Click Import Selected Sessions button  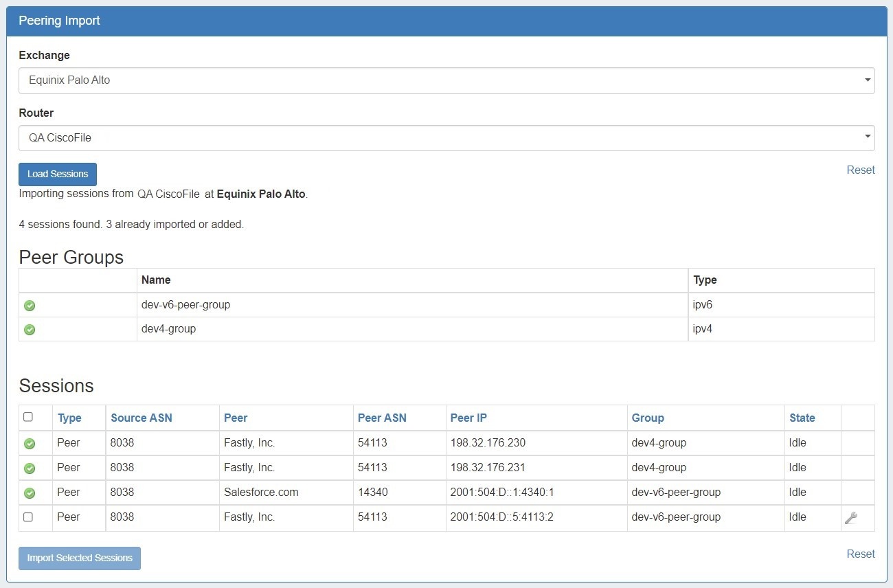(x=80, y=558)
